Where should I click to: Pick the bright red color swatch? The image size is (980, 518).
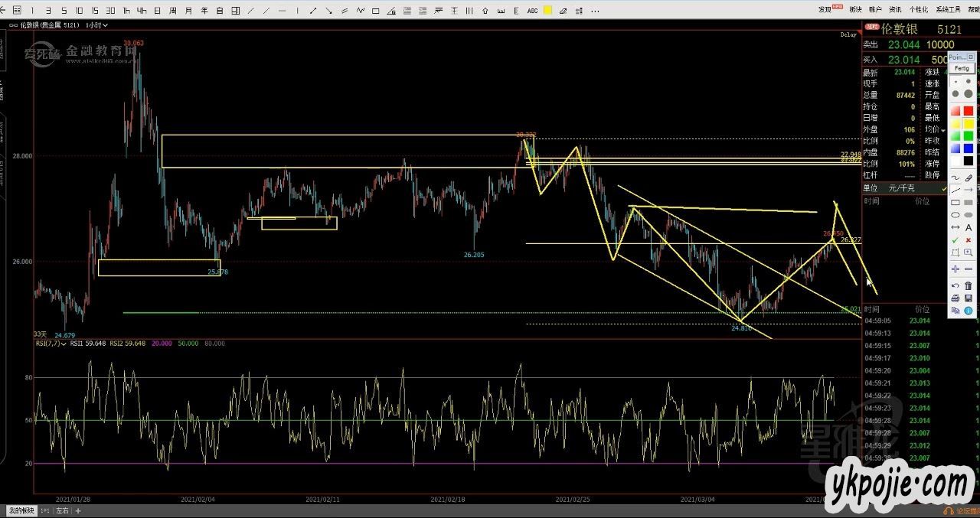pyautogui.click(x=969, y=111)
